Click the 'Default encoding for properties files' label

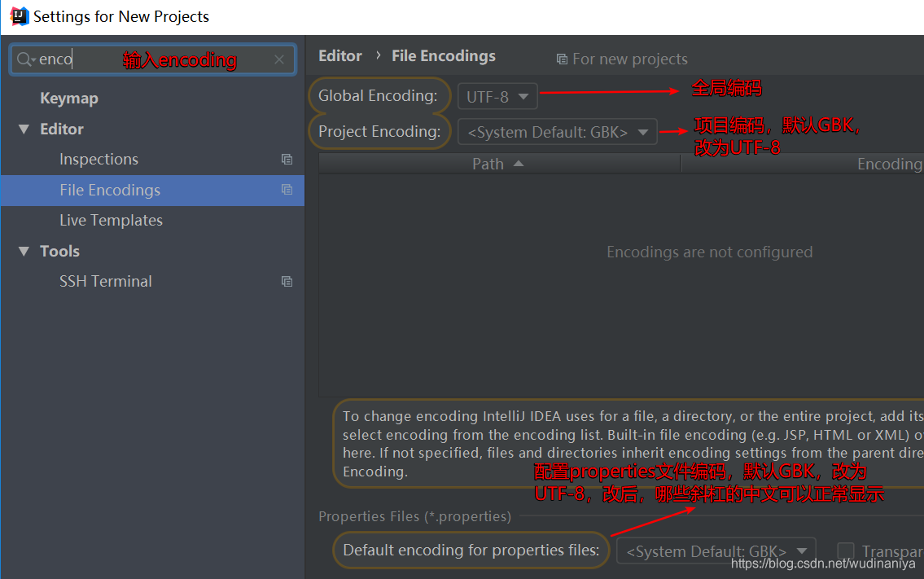point(471,550)
